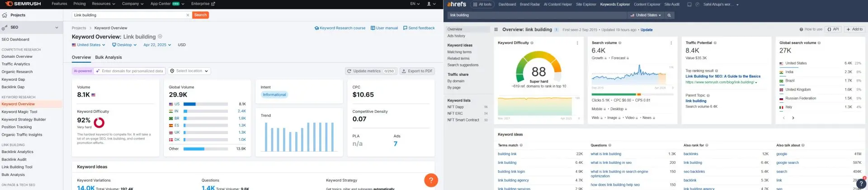The width and height of the screenshot is (868, 190).
Task: Open Ahrefs United States country selector
Action: [646, 15]
